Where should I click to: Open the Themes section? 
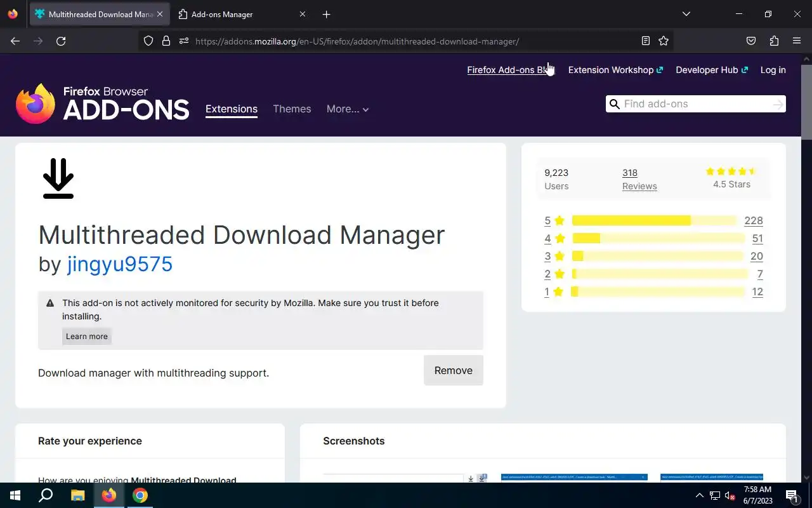pos(292,109)
